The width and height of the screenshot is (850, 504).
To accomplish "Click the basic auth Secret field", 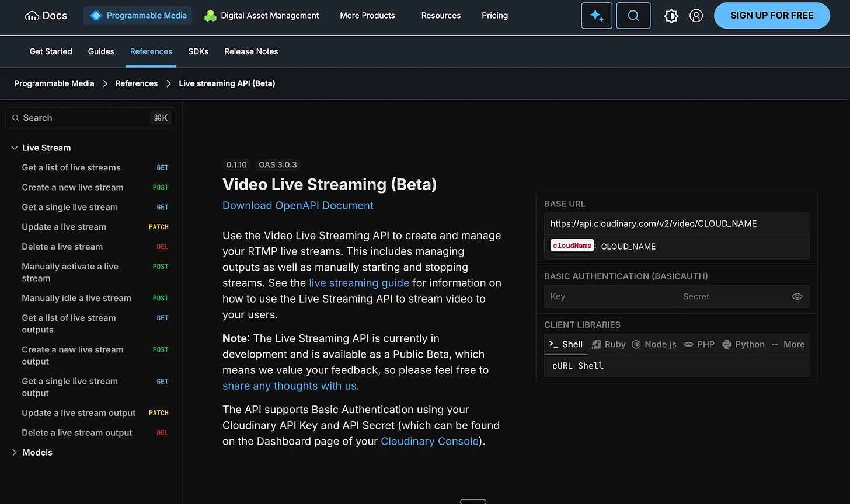I will click(743, 296).
